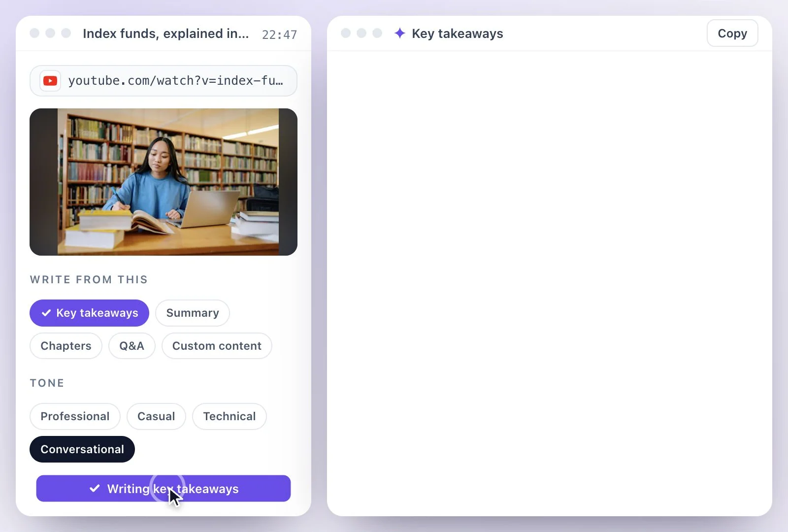The width and height of the screenshot is (788, 532).
Task: Click the sparkle icon beside the Key takeaways title
Action: pyautogui.click(x=400, y=33)
